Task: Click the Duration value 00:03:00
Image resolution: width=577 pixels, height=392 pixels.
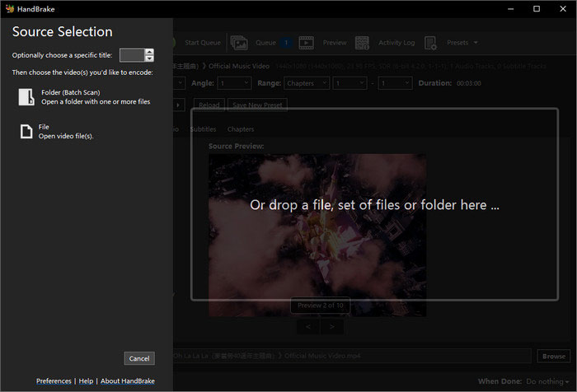Action: [468, 83]
